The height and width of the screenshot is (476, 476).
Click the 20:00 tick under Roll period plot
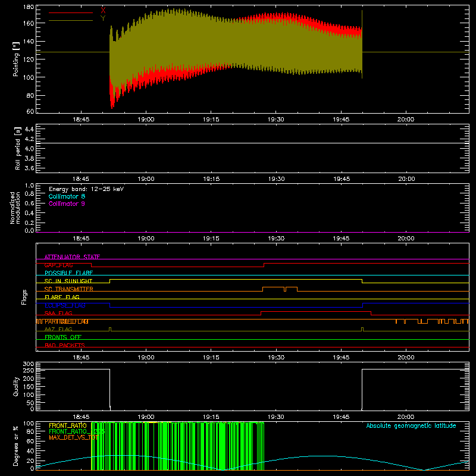(x=406, y=179)
